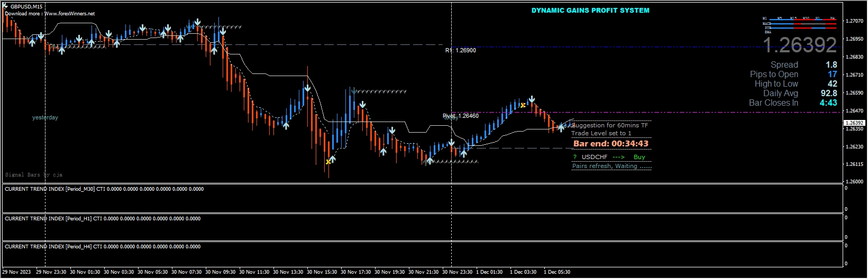Click the 29 Nov 2023 date on the time axis
Image resolution: width=868 pixels, height=279 pixels.
pyautogui.click(x=16, y=272)
